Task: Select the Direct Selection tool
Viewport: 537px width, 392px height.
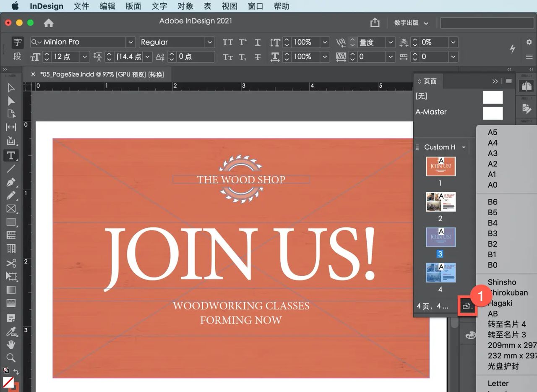Action: (x=11, y=101)
